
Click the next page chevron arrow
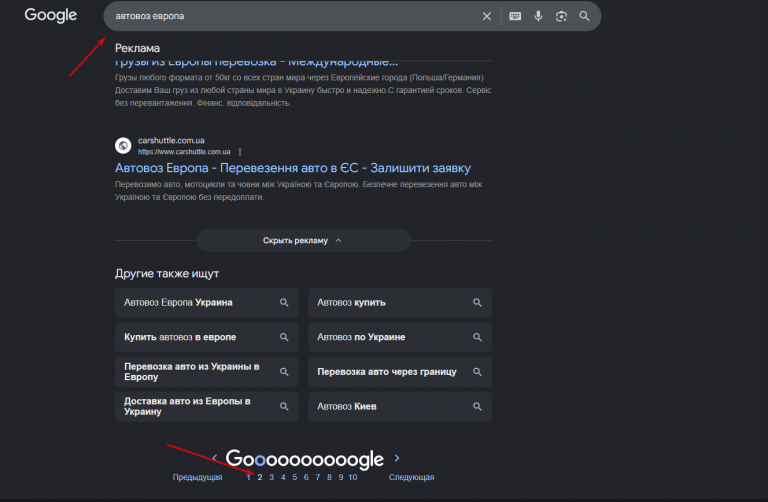click(x=397, y=458)
